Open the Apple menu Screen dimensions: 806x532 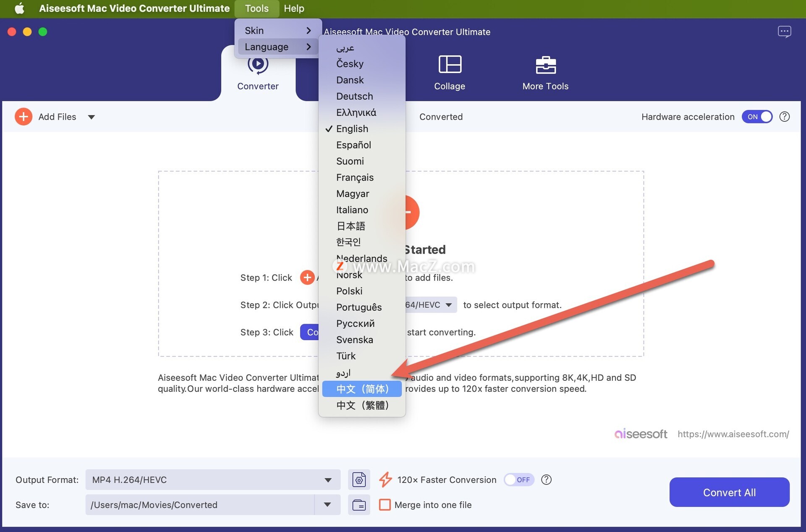tap(19, 8)
